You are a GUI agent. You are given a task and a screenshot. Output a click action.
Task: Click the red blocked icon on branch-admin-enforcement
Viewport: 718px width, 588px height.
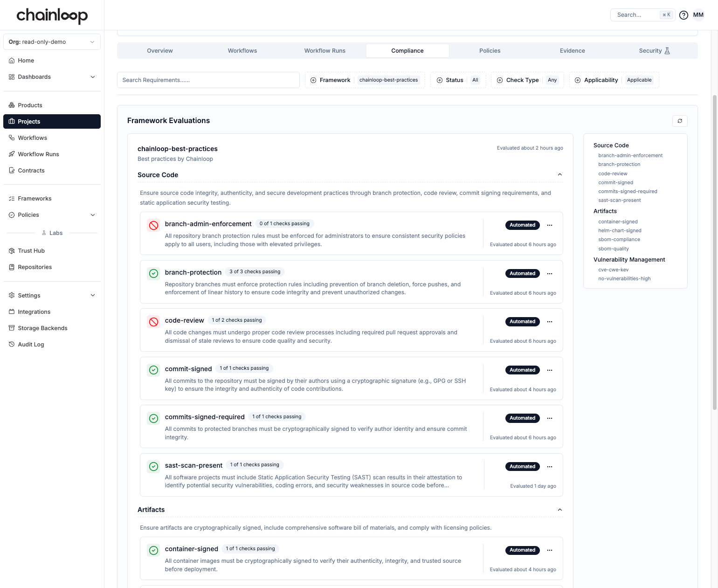point(153,225)
